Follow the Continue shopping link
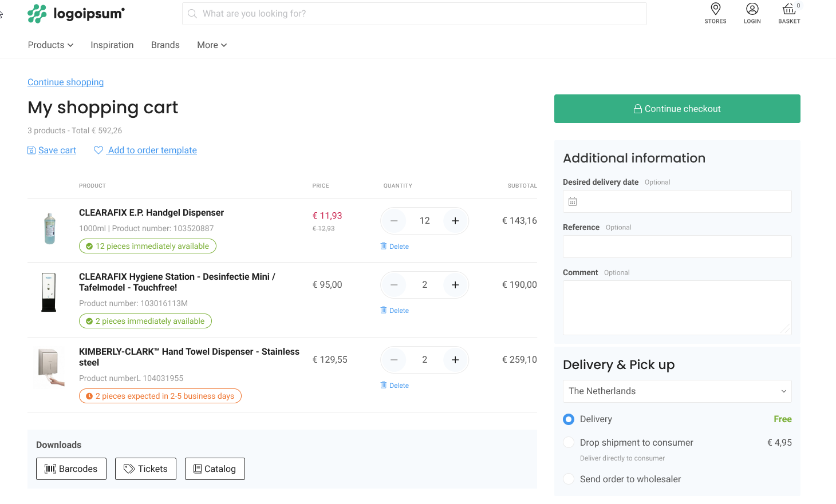This screenshot has width=836, height=504. click(x=66, y=82)
